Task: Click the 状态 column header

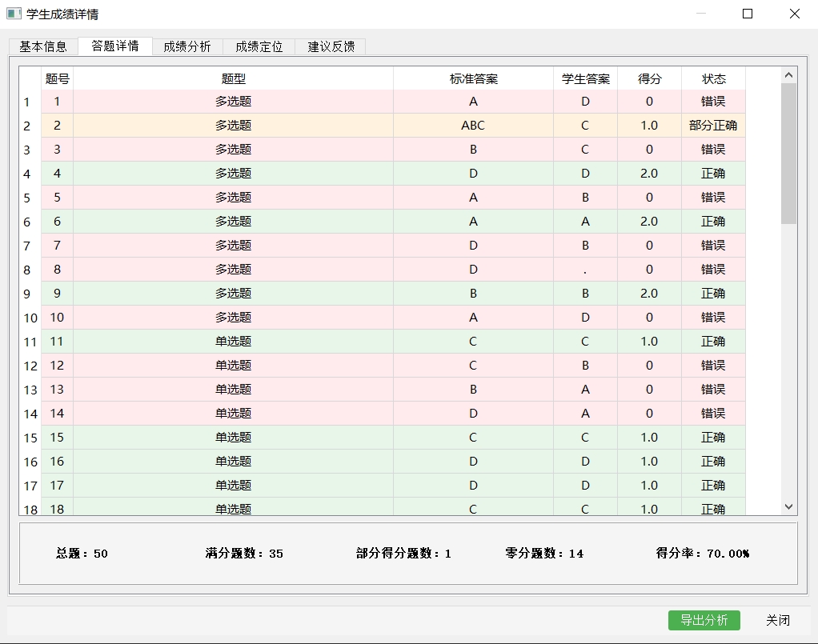Action: click(713, 78)
